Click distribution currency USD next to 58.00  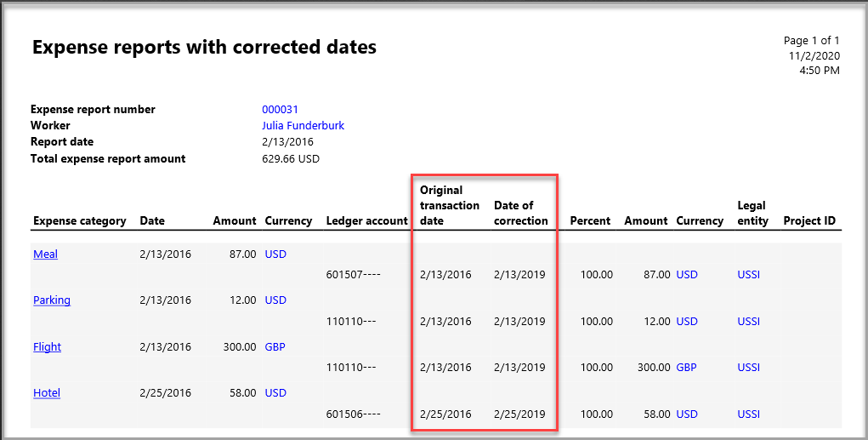[687, 414]
